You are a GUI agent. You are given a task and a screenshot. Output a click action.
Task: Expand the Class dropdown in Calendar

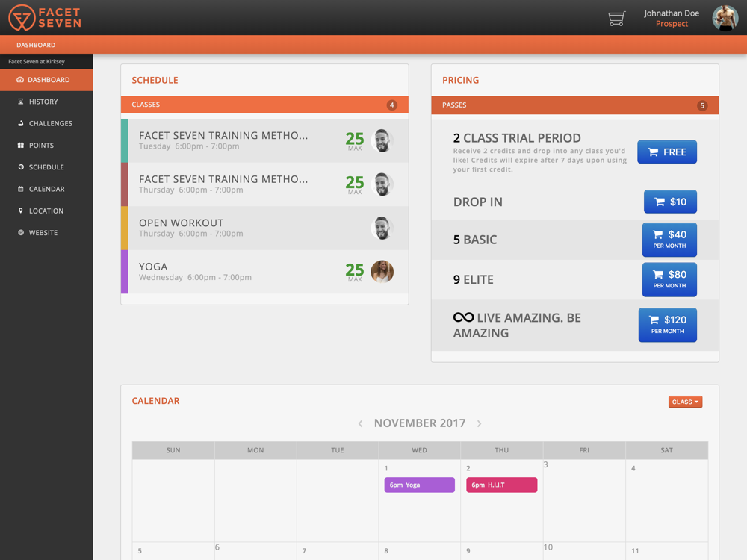click(685, 402)
